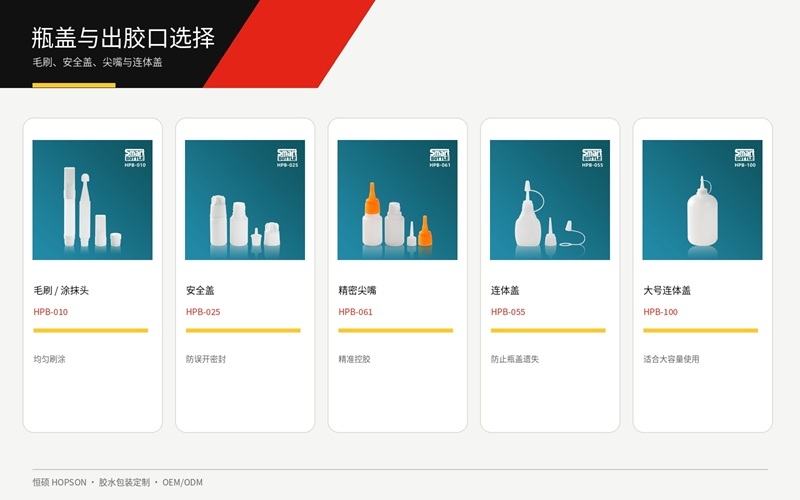The width and height of the screenshot is (800, 500).
Task: Click the 均匀刷涂 description text
Action: tap(49, 359)
